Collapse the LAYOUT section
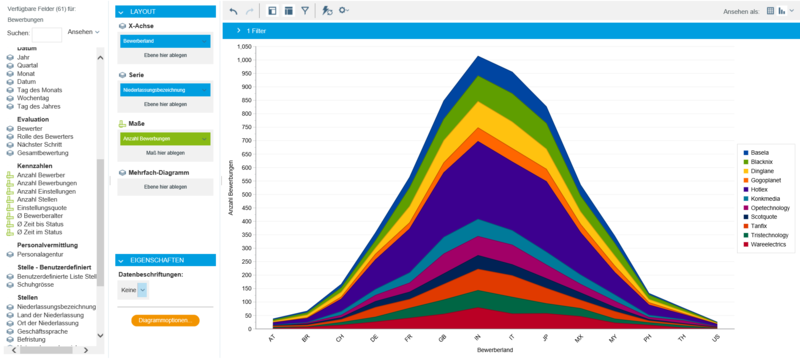This screenshot has height=360, width=800. 121,11
